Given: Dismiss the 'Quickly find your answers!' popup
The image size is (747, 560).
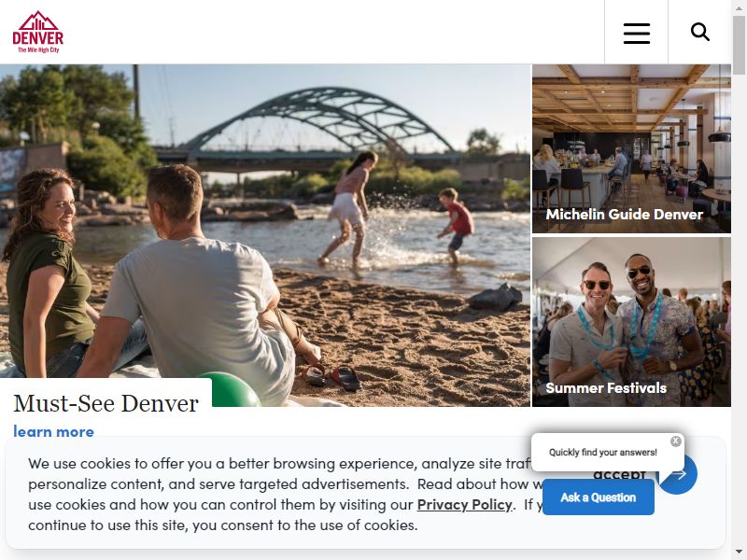Looking at the screenshot, I should (675, 441).
